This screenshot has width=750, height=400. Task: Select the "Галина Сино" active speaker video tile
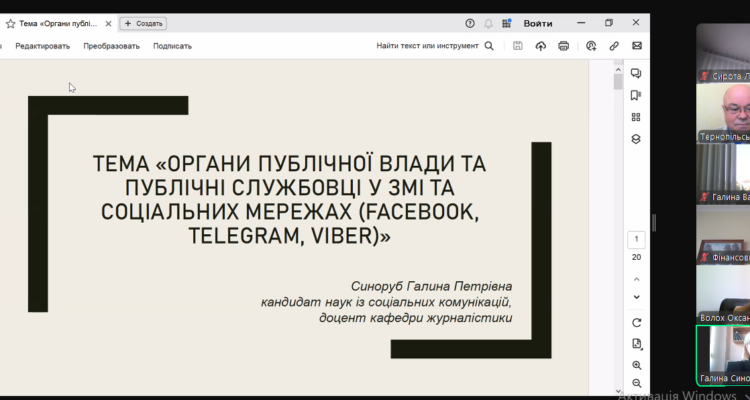723,356
